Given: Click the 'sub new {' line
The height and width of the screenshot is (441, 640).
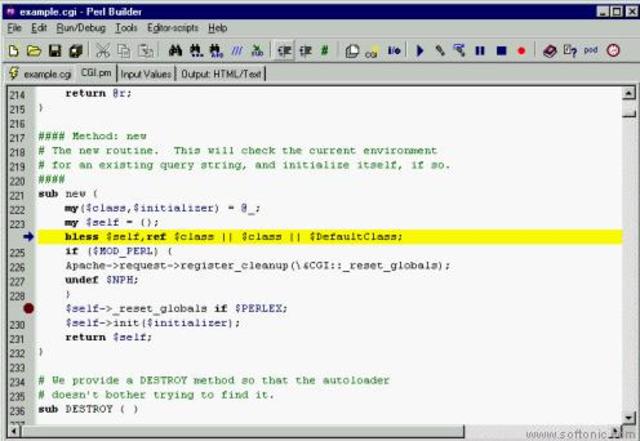Looking at the screenshot, I should (x=68, y=194).
